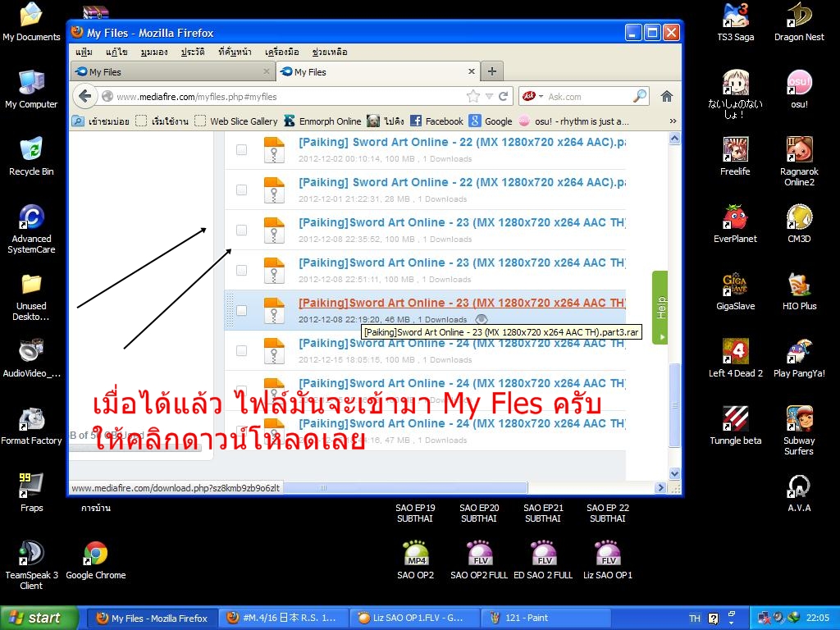
Task: Open URL history dropdown arrow in address bar
Action: pyautogui.click(x=489, y=97)
